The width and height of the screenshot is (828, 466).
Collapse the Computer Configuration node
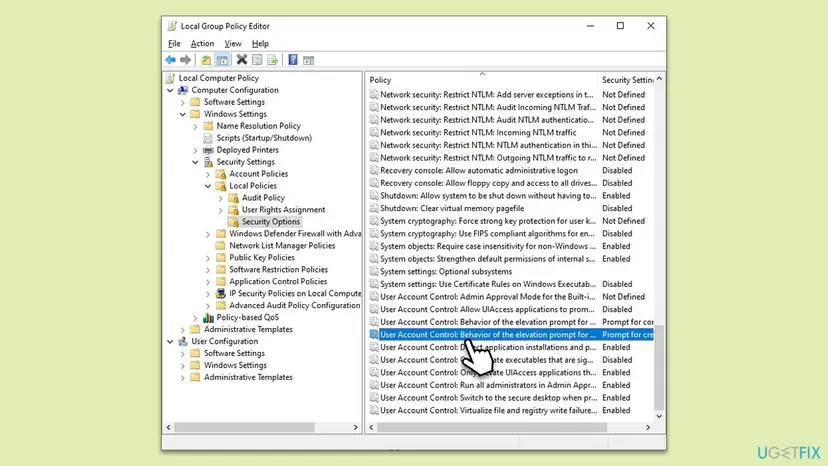[170, 90]
